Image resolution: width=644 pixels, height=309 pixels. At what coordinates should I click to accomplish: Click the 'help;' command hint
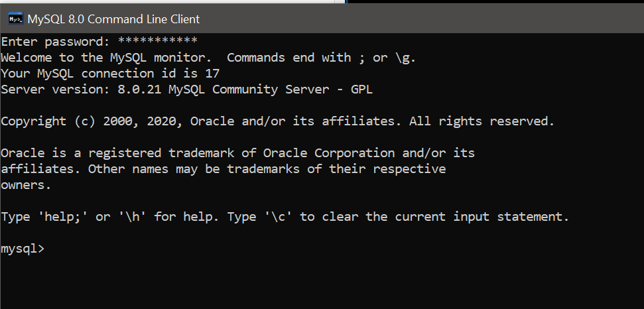(62, 217)
